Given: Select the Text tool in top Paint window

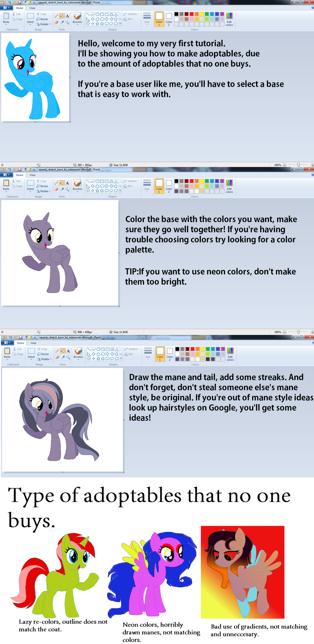Looking at the screenshot, I should pos(67,16).
